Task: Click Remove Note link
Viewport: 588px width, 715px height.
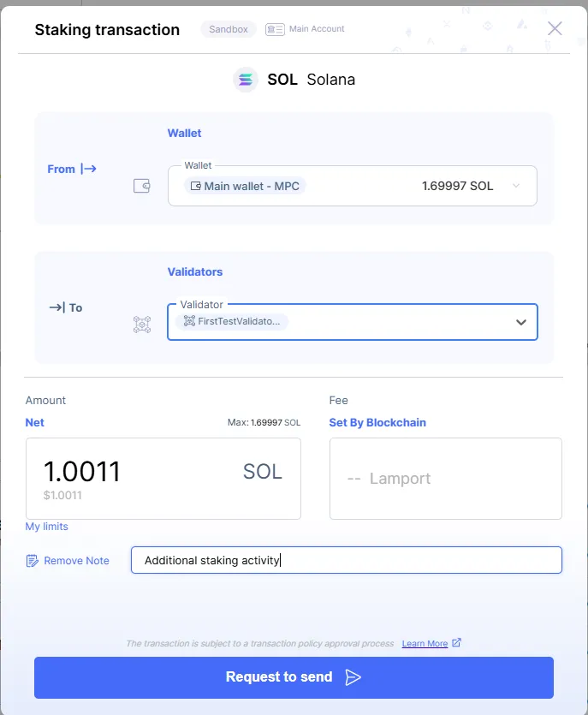Action: [x=76, y=560]
